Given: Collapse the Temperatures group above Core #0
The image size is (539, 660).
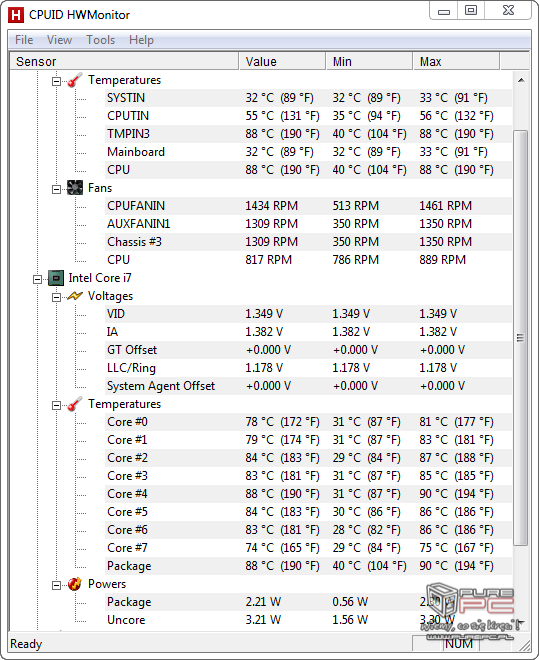Looking at the screenshot, I should (x=56, y=406).
